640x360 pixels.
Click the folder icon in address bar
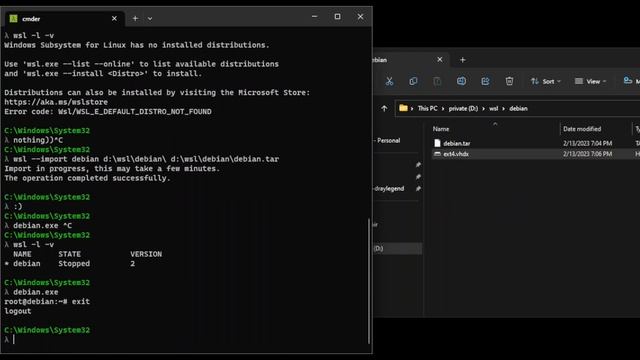point(403,108)
